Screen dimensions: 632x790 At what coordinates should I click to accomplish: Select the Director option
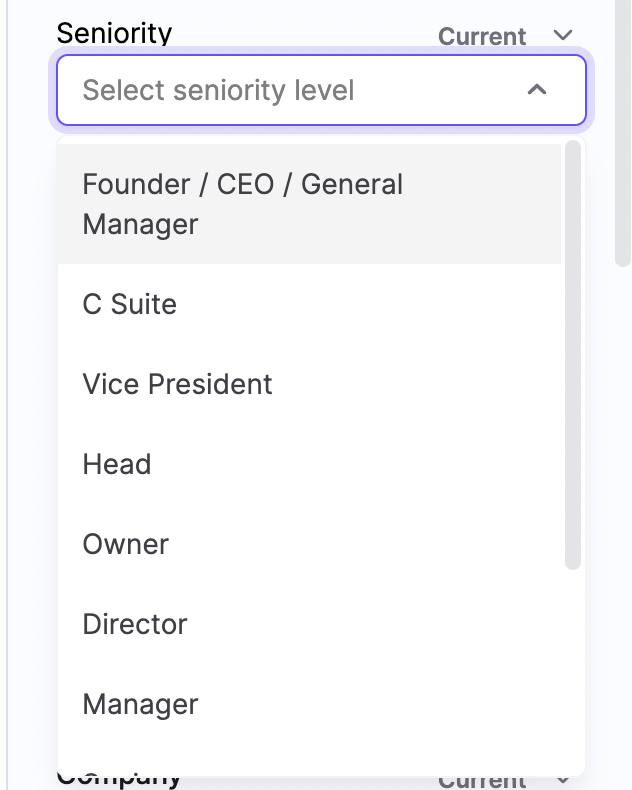click(135, 624)
